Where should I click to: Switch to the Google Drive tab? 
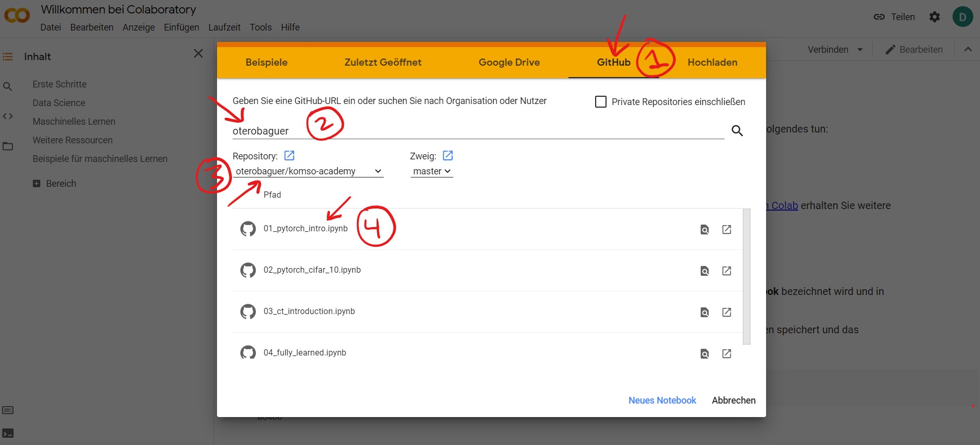[x=509, y=62]
